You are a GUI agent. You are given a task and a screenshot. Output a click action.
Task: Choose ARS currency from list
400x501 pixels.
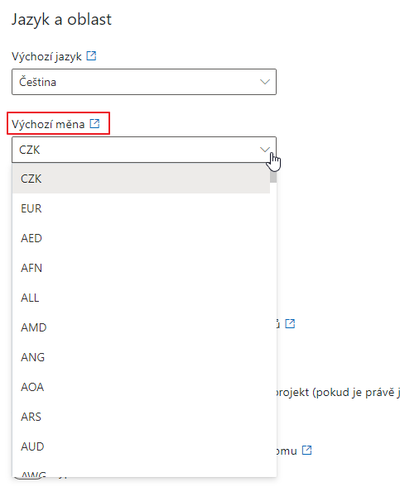pos(141,416)
